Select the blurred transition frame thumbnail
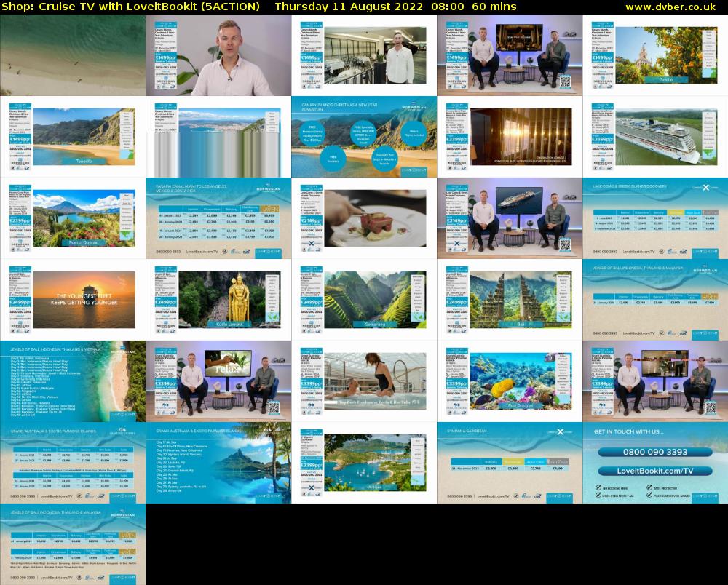Screen dimensions: 728x585 coord(218,137)
